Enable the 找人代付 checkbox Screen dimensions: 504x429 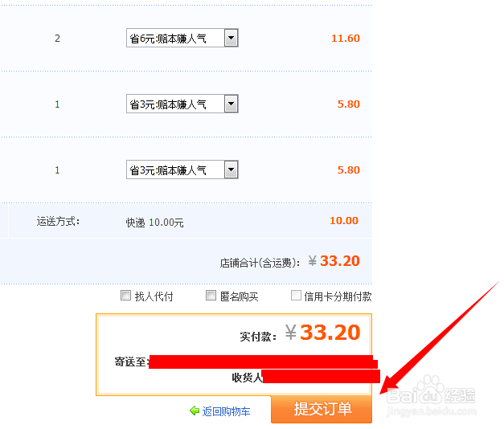pyautogui.click(x=125, y=296)
